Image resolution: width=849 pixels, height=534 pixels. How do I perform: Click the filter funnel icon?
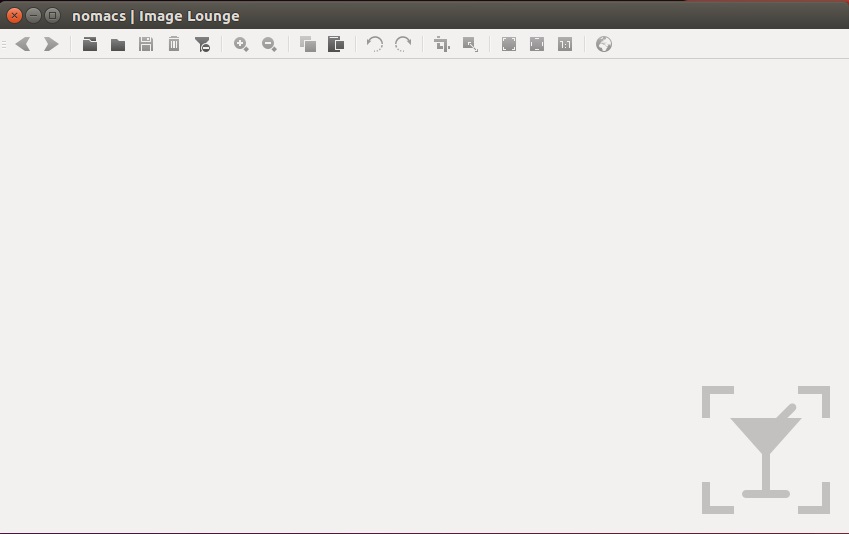tap(203, 44)
